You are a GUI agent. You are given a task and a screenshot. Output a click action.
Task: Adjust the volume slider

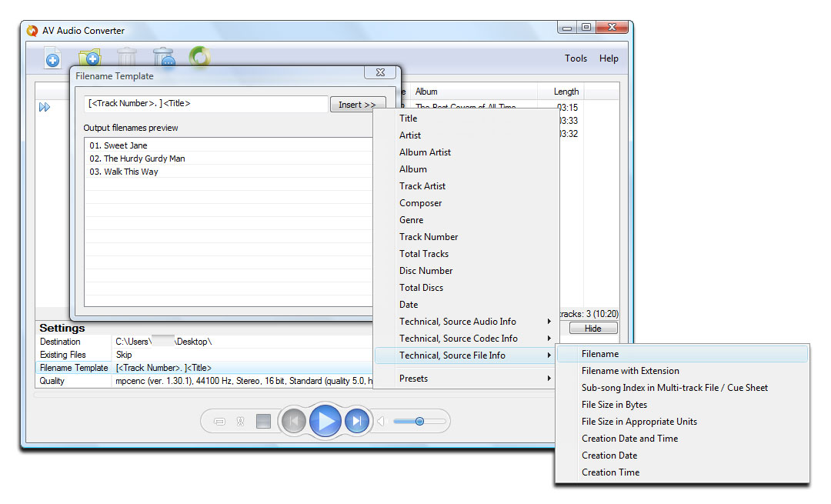click(419, 422)
